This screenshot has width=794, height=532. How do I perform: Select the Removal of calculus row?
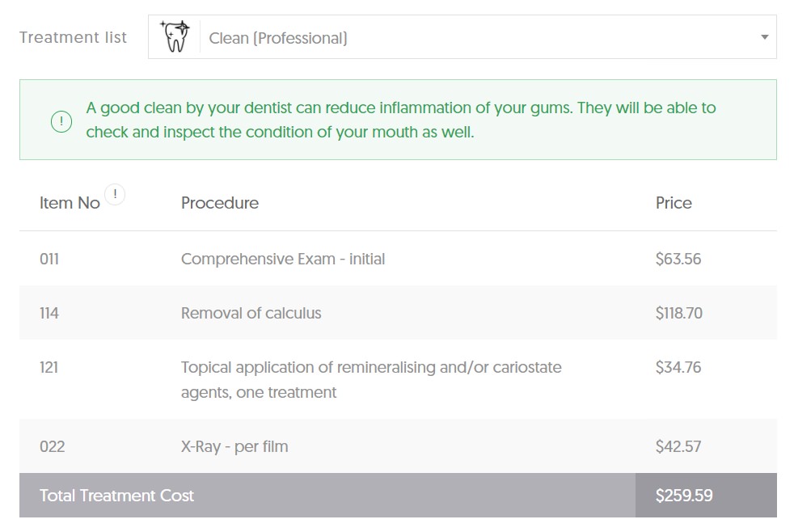(398, 313)
